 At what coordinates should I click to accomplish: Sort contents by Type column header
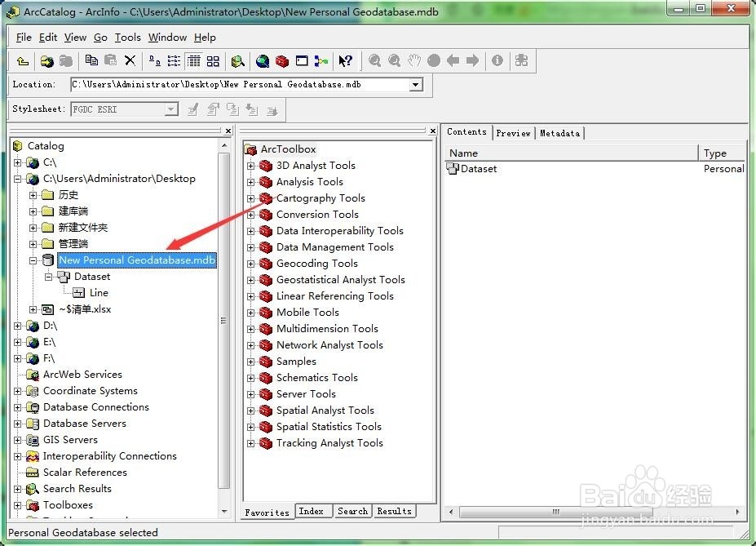[722, 153]
